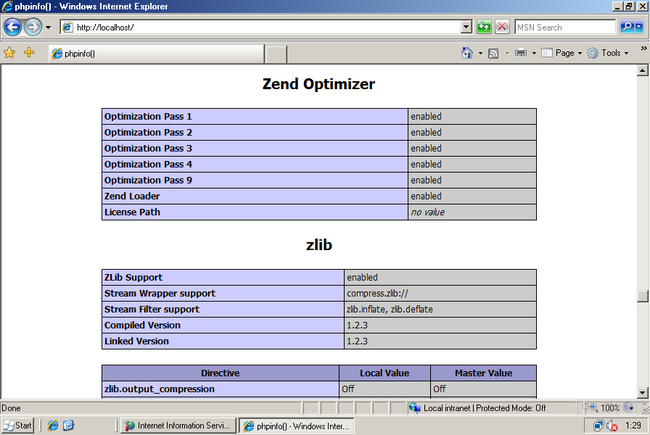The width and height of the screenshot is (650, 435).
Task: Click the RSS Feeds icon
Action: point(493,53)
